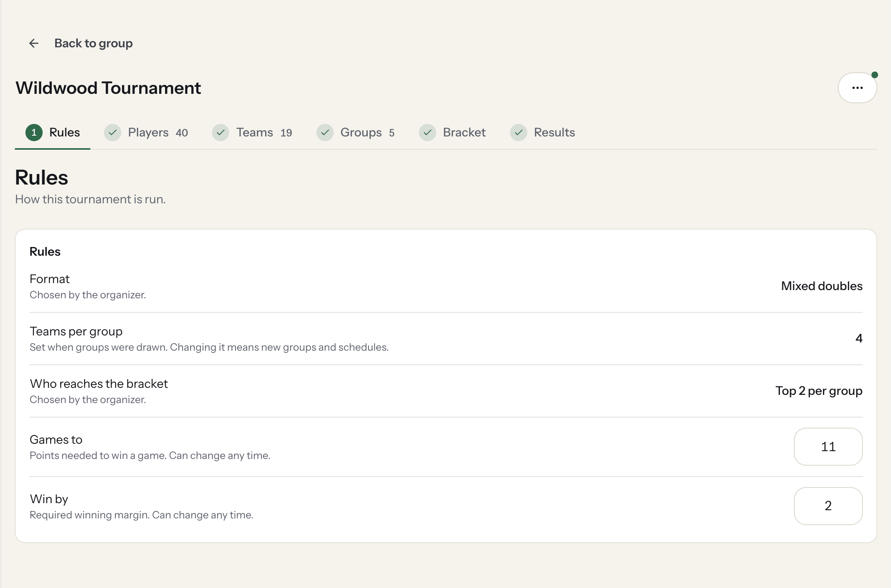Open the Results tab

point(543,133)
